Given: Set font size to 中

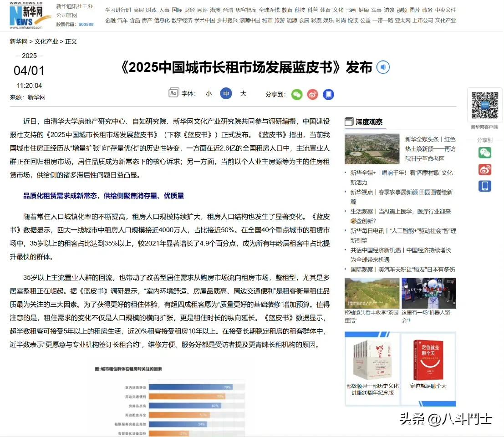Looking at the screenshot, I should [x=226, y=93].
